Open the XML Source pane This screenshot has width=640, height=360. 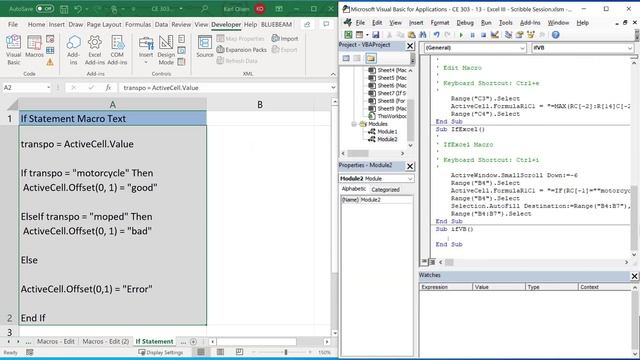pyautogui.click(x=204, y=46)
